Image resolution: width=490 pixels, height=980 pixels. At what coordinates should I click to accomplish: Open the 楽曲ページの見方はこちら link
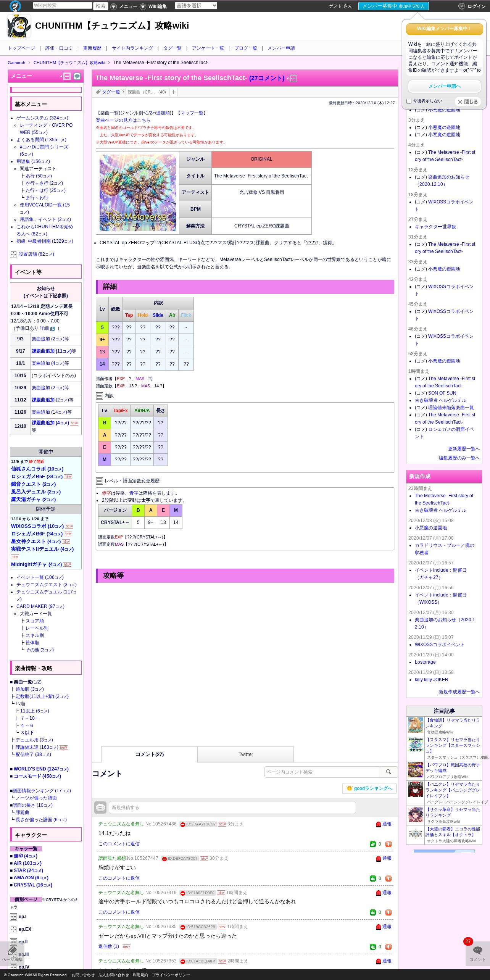tap(123, 120)
